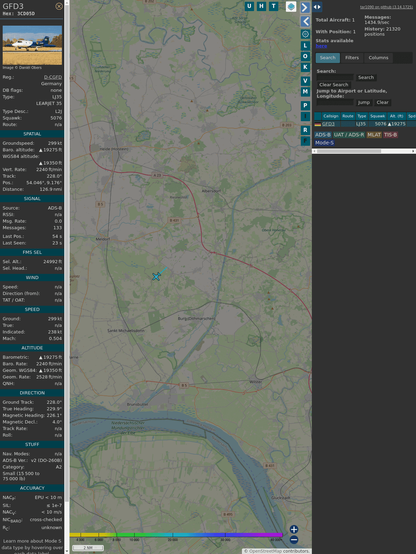The width and height of the screenshot is (416, 554).
Task: Toggle the UAT / ADS-R legend chip
Action: coord(349,135)
